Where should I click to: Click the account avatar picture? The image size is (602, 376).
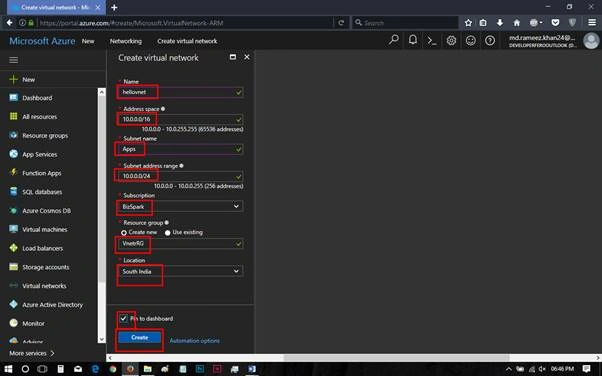[591, 41]
